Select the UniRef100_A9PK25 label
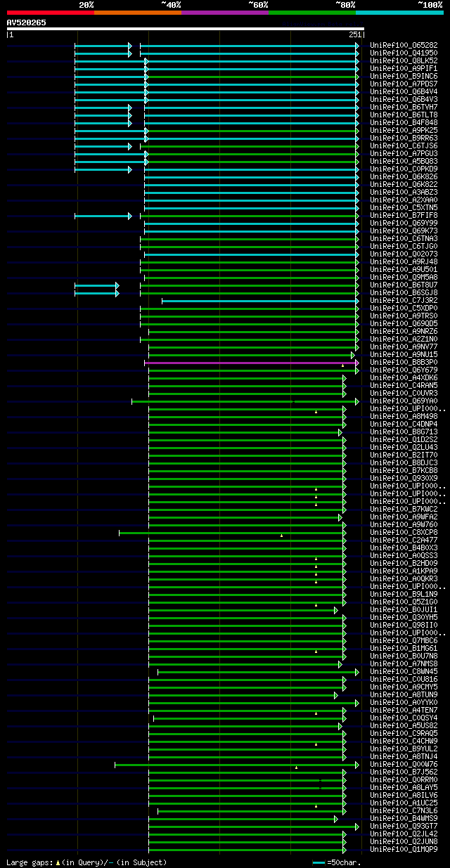Viewport: 450px width, 868px height. pyautogui.click(x=404, y=130)
